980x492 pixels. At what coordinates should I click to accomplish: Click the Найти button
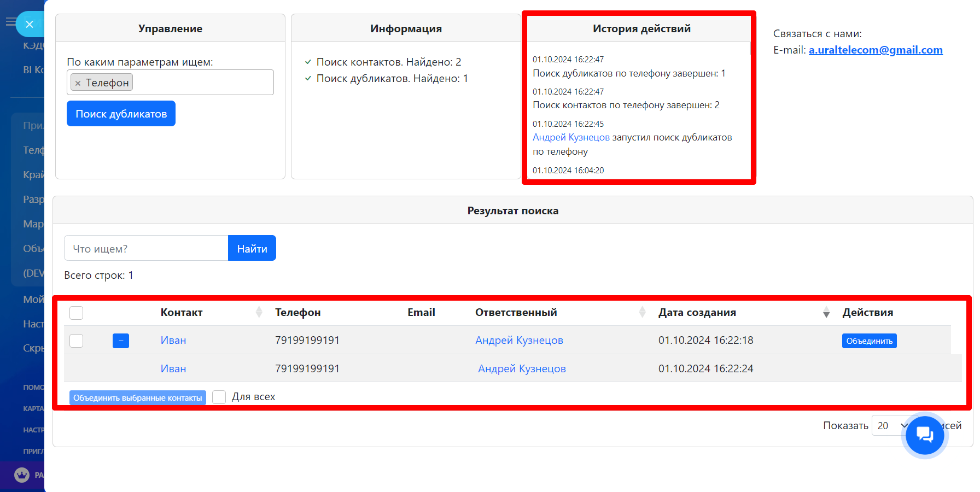pyautogui.click(x=252, y=248)
